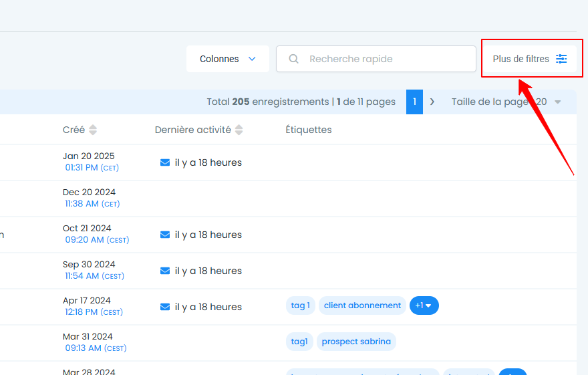The width and height of the screenshot is (588, 375).
Task: Click Total 205 enregistrements text
Action: (x=268, y=102)
